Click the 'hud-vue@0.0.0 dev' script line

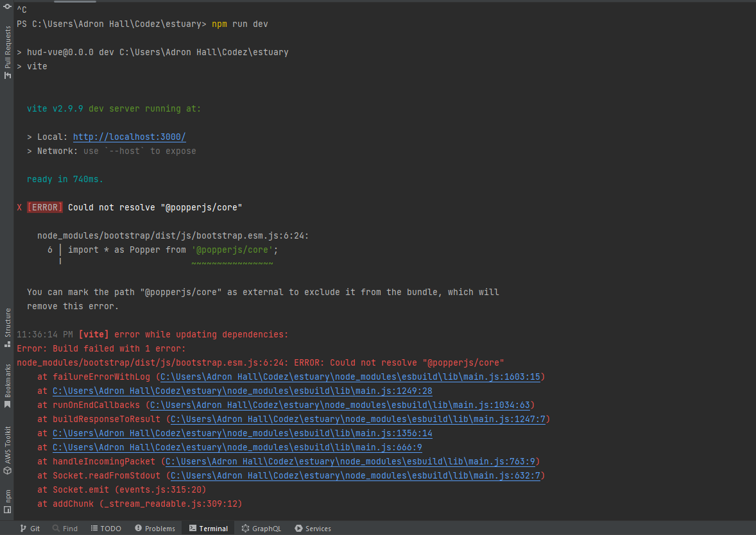[153, 52]
